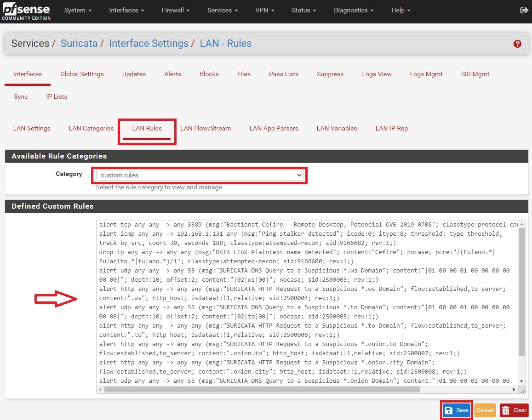This screenshot has width=532, height=420.
Task: Go to LAN App Parsers sub-tab
Action: click(x=274, y=129)
